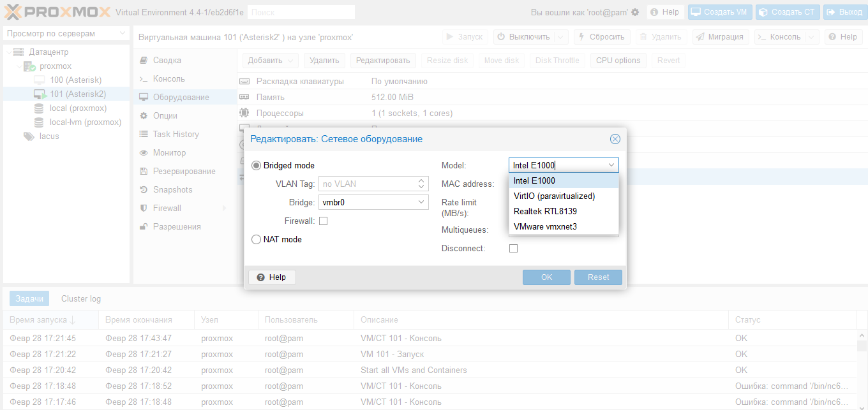The image size is (868, 410).
Task: Sort by Время запуска column header
Action: 51,319
